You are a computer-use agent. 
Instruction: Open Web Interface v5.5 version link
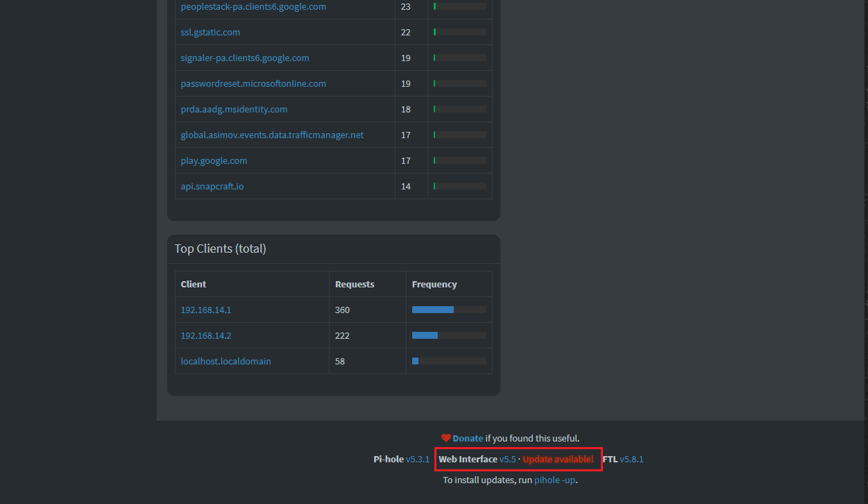click(x=508, y=459)
